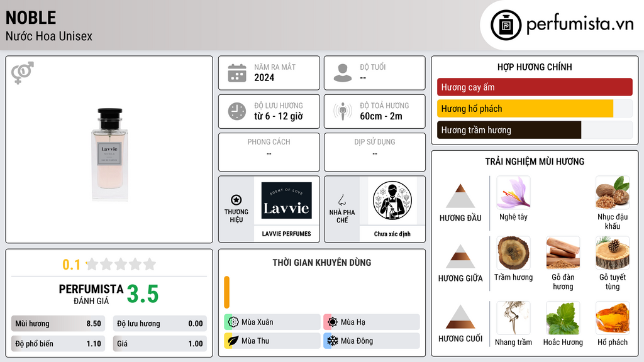644x362 pixels.
Task: Click the Gỗ đàn hương sandalwood image
Action: [563, 253]
